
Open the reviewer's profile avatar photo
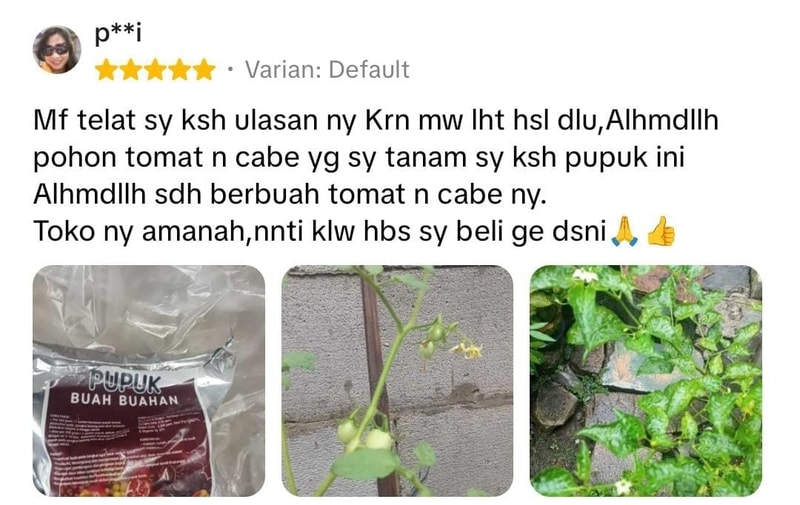[57, 49]
